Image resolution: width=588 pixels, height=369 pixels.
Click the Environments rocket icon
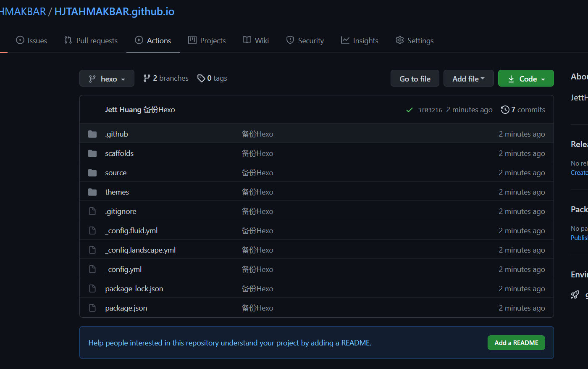coord(575,295)
